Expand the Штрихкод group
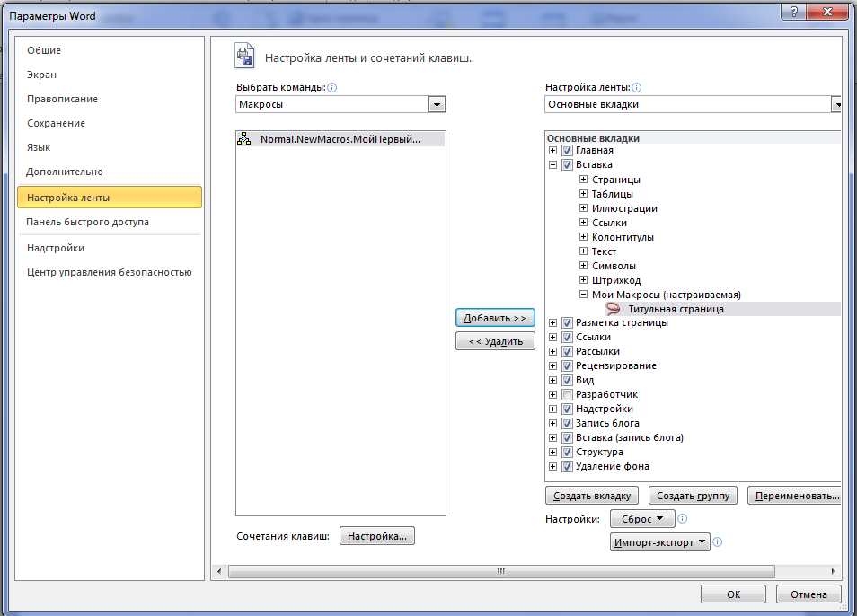857x616 pixels. tap(583, 279)
